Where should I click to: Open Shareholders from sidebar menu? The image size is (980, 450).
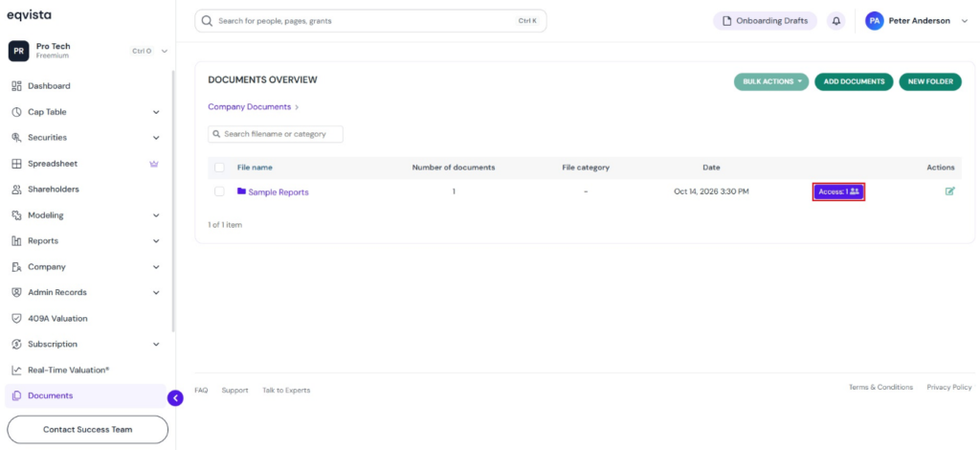point(54,190)
